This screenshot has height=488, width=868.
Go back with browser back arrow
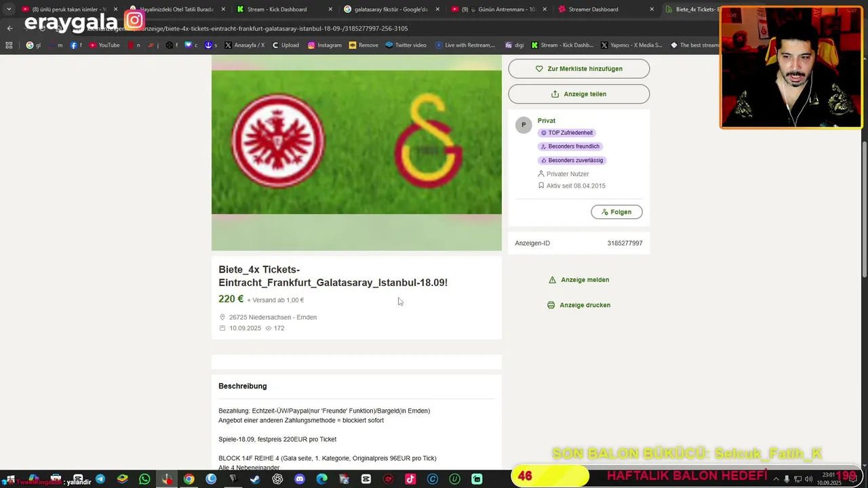click(x=9, y=28)
